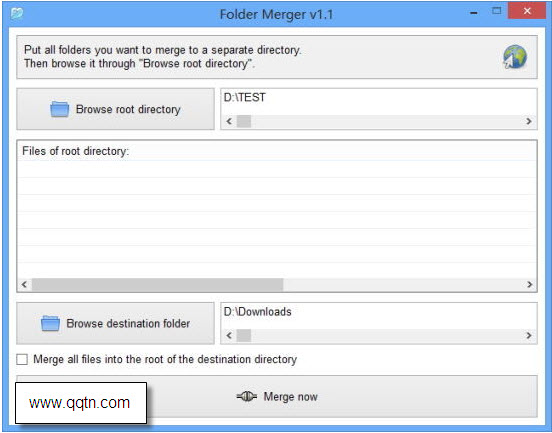Screen dimensions: 552x433
Task: Click right arrow of root path scrollbar
Action: [529, 121]
